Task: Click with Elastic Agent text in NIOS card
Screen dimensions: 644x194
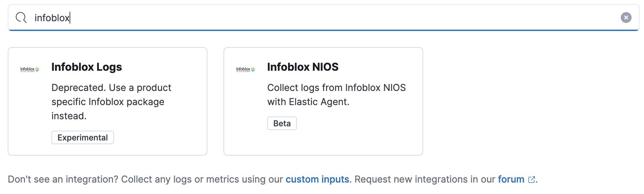Action: coord(308,102)
